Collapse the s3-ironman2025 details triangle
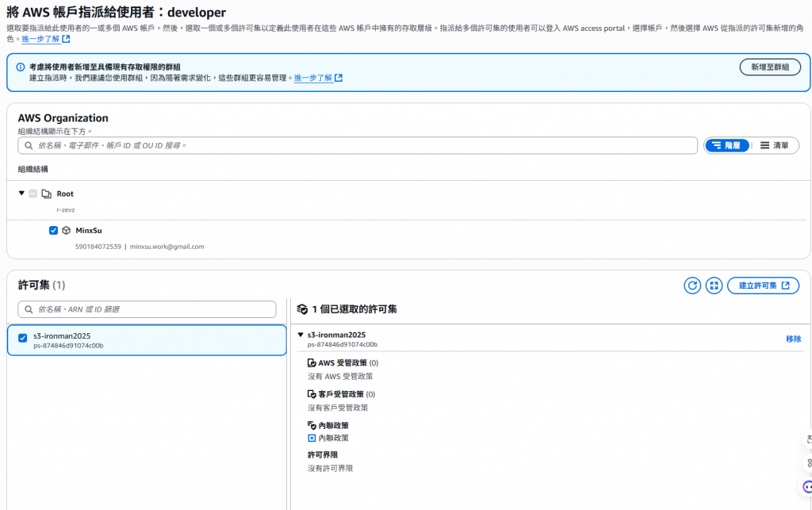Screen dimensions: 812x510 pos(301,335)
